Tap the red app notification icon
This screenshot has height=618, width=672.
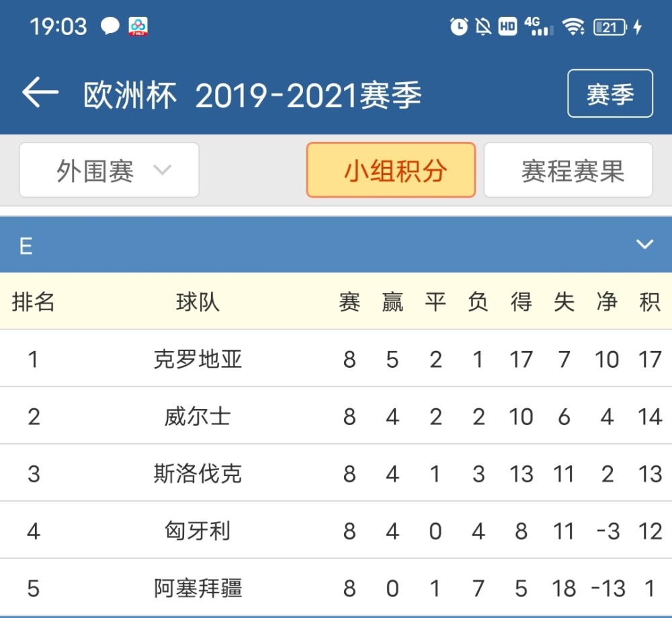[138, 27]
